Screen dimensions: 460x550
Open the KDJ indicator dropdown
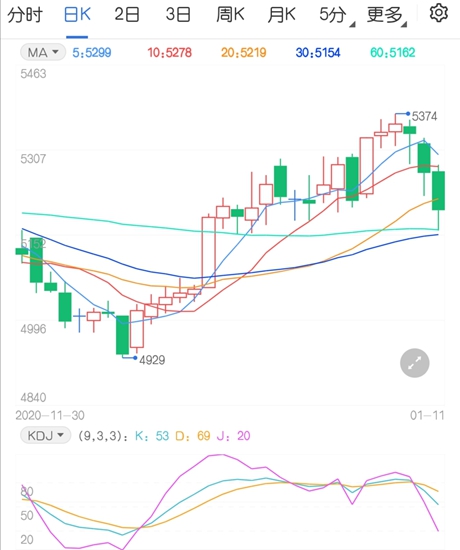coord(46,436)
